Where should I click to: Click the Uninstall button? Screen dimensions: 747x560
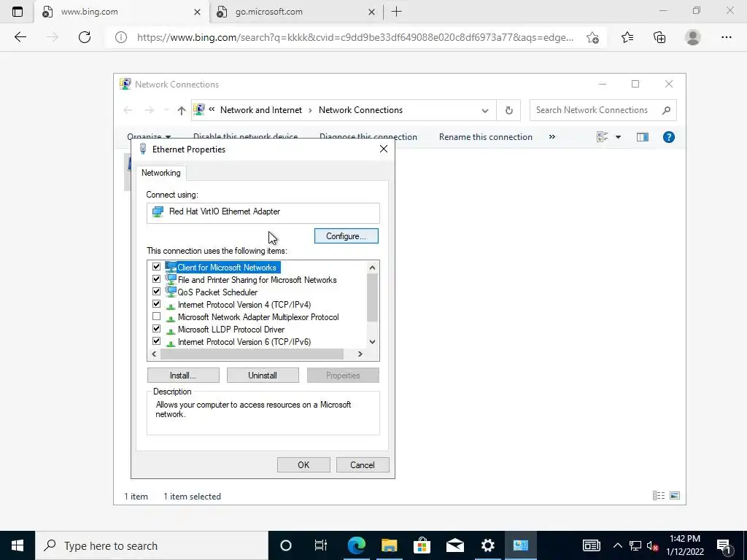tap(263, 376)
